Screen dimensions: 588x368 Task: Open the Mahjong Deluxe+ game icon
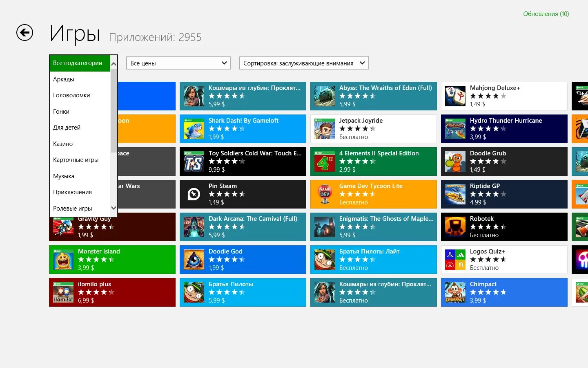(x=455, y=96)
